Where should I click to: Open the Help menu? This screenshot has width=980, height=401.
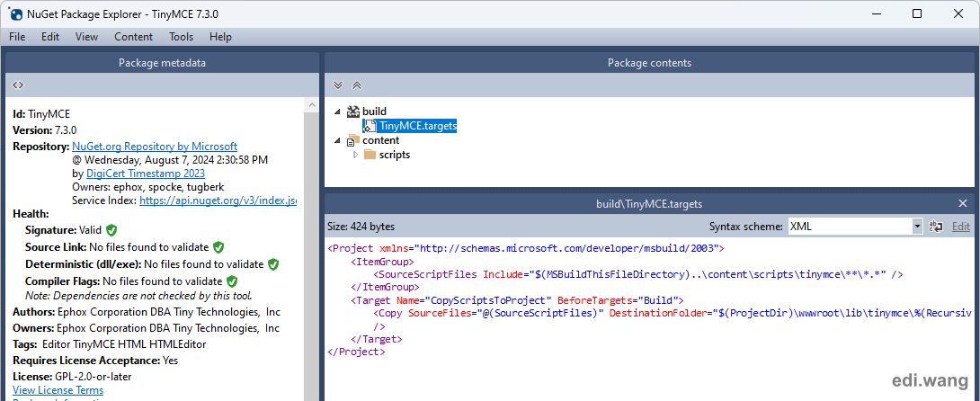(x=220, y=37)
